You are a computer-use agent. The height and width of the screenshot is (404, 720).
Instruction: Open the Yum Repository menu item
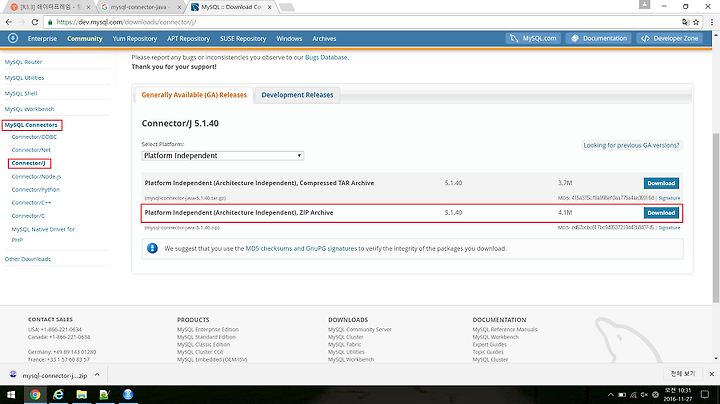tap(135, 39)
